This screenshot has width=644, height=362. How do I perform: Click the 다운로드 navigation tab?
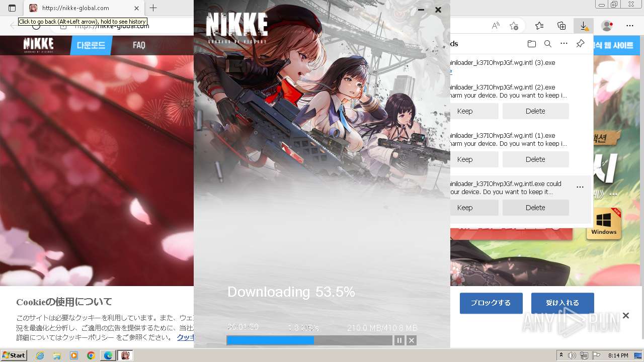[x=91, y=45]
